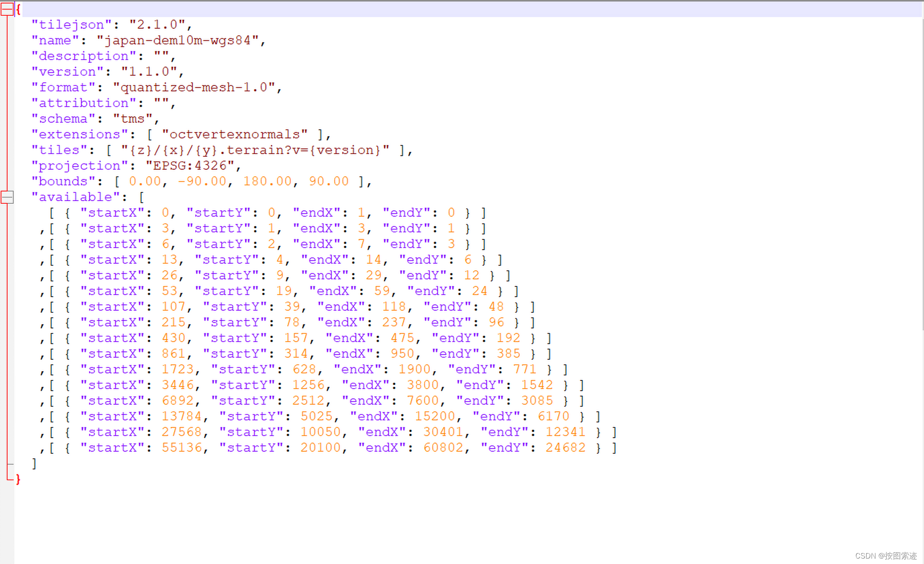Click startY value 5025
This screenshot has height=564, width=924.
[317, 417]
